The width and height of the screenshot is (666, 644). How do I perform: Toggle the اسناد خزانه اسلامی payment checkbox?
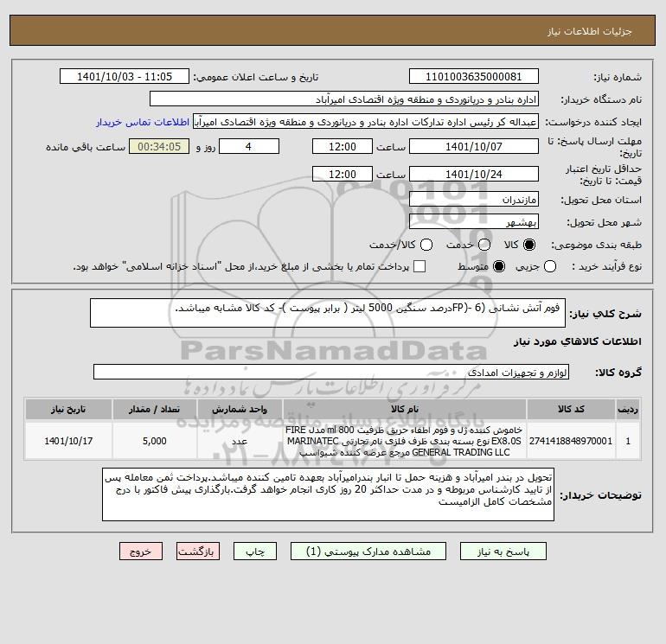coord(419,266)
